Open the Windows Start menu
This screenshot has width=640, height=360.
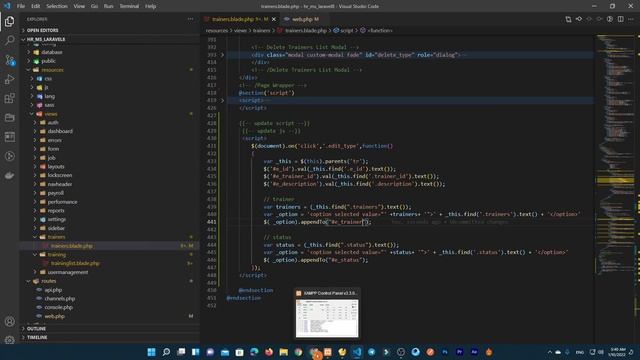(x=151, y=352)
